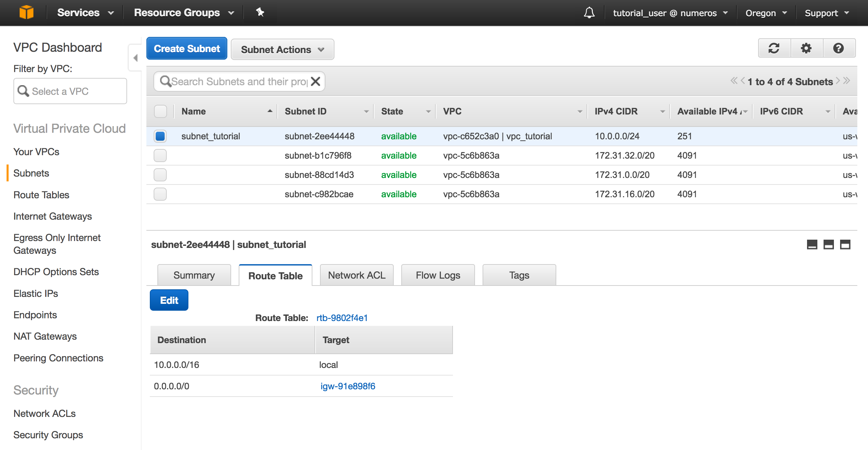Screen dimensions: 868x450
Task: Open the igw-91e898f6 gateway link
Action: pyautogui.click(x=348, y=386)
